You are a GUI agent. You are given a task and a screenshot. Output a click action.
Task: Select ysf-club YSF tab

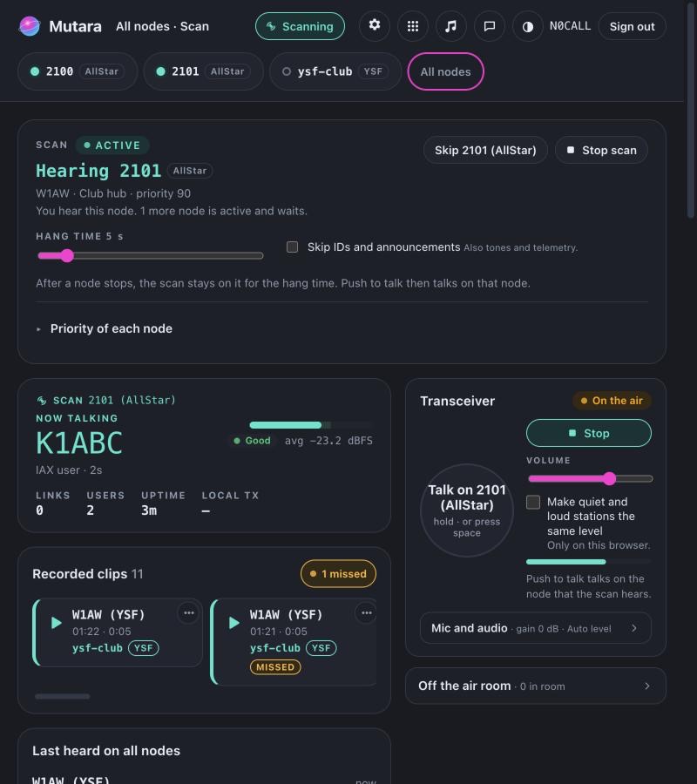335,71
